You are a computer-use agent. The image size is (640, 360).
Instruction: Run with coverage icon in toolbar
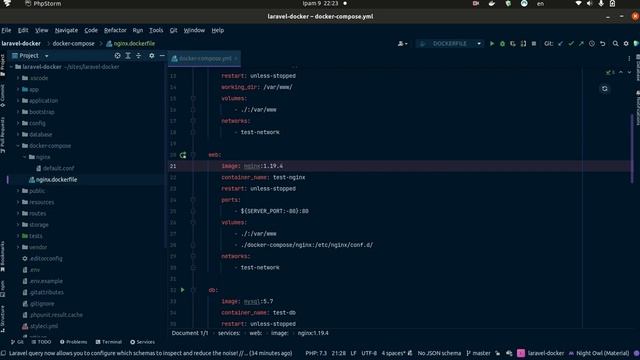pos(513,44)
